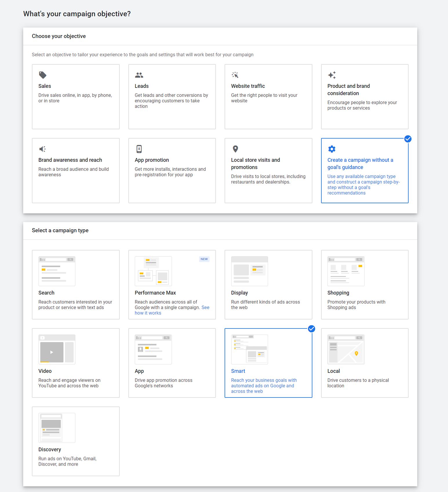The height and width of the screenshot is (492, 448).
Task: Click the Brand awareness megaphone icon
Action: coord(43,149)
